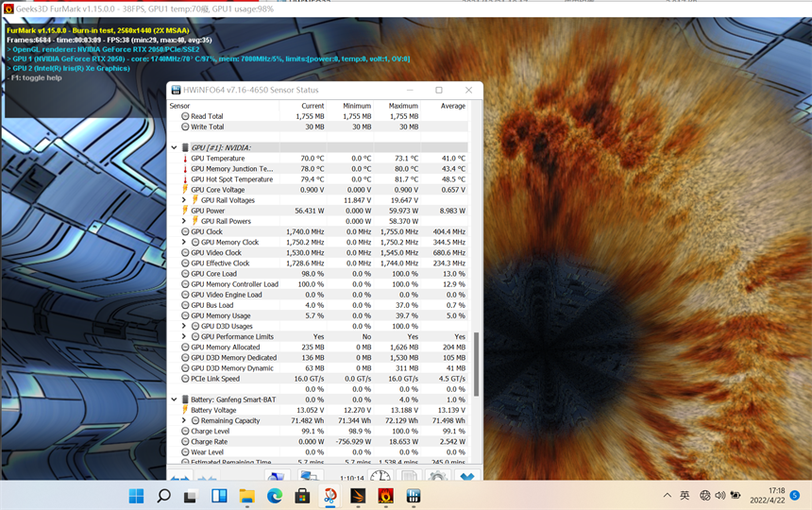The height and width of the screenshot is (510, 812).
Task: Launch Microsoft Edge from taskbar
Action: click(x=275, y=496)
